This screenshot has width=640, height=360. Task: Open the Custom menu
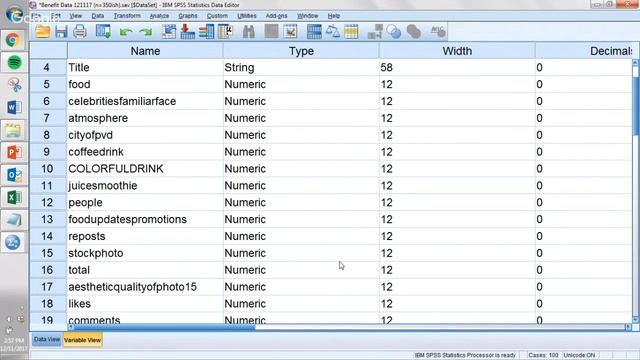[217, 16]
